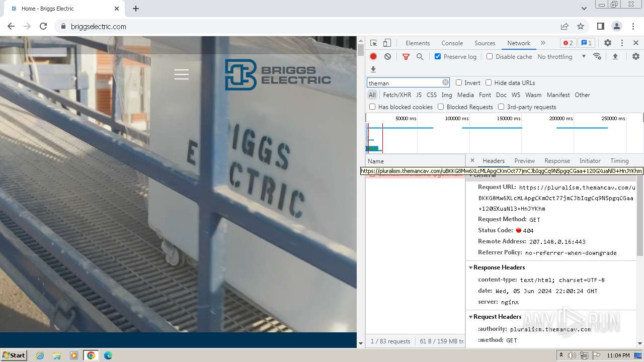
Task: Show more DevTools tabs chevron
Action: (x=543, y=43)
